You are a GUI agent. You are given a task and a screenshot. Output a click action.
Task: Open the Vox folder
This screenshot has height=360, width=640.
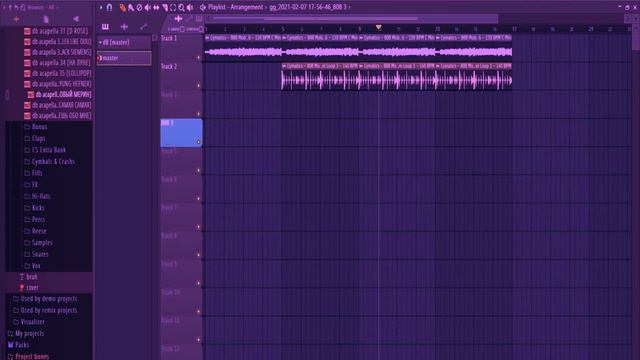[32, 266]
